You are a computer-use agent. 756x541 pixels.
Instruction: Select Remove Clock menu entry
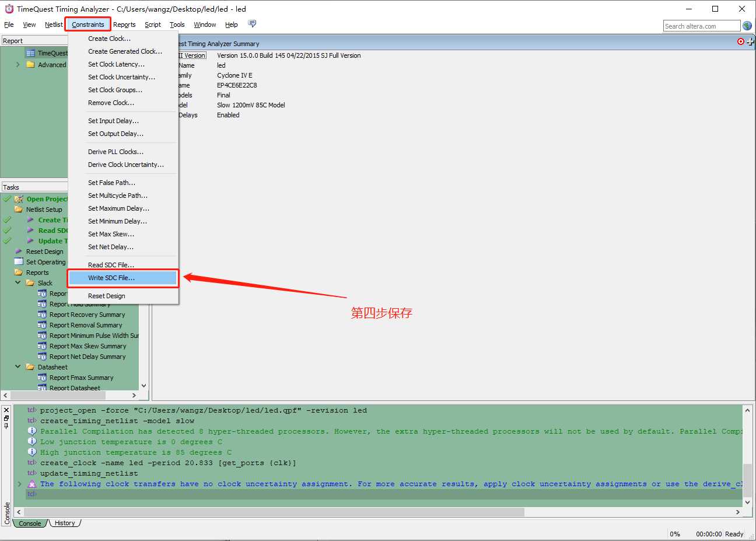click(123, 103)
